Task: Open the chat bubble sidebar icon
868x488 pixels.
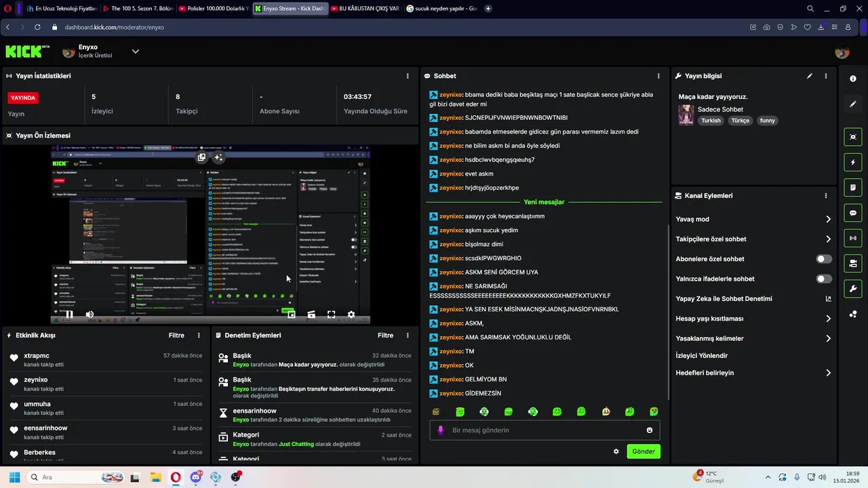Action: (853, 213)
